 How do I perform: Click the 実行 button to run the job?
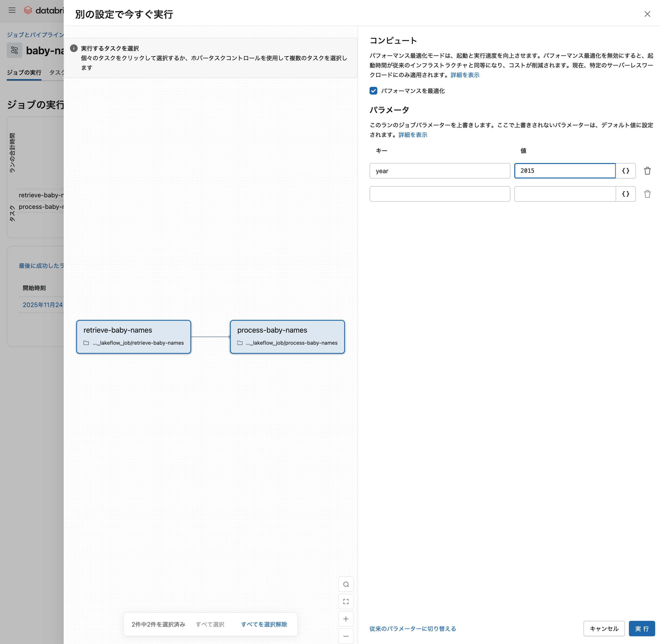pyautogui.click(x=642, y=628)
